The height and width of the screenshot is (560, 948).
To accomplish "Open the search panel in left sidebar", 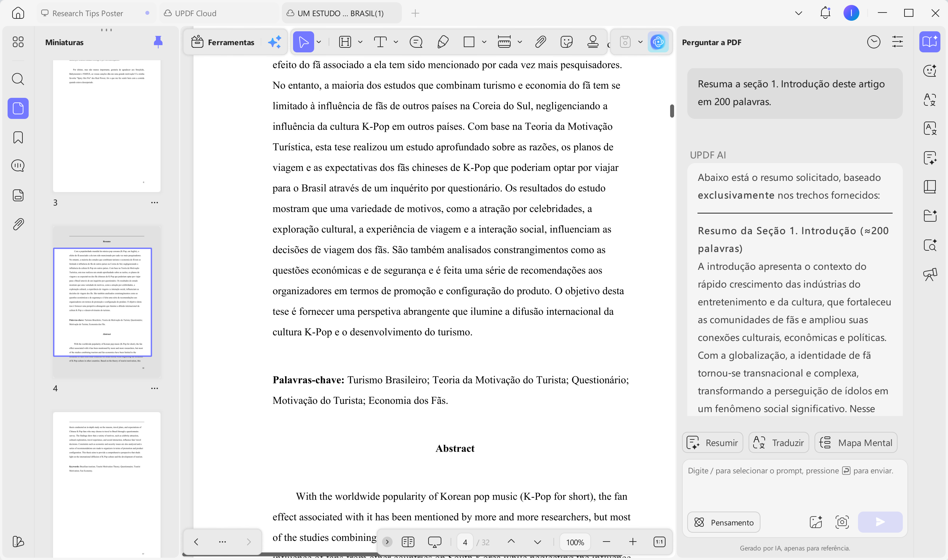I will (18, 79).
